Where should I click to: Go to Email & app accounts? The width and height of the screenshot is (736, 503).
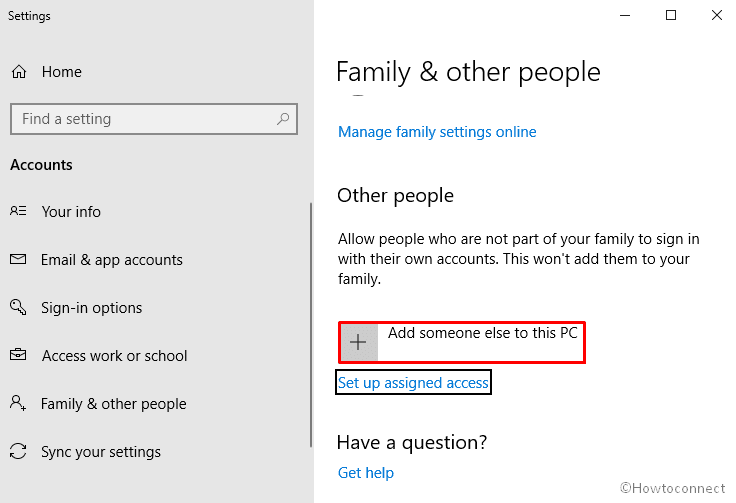[x=112, y=260]
